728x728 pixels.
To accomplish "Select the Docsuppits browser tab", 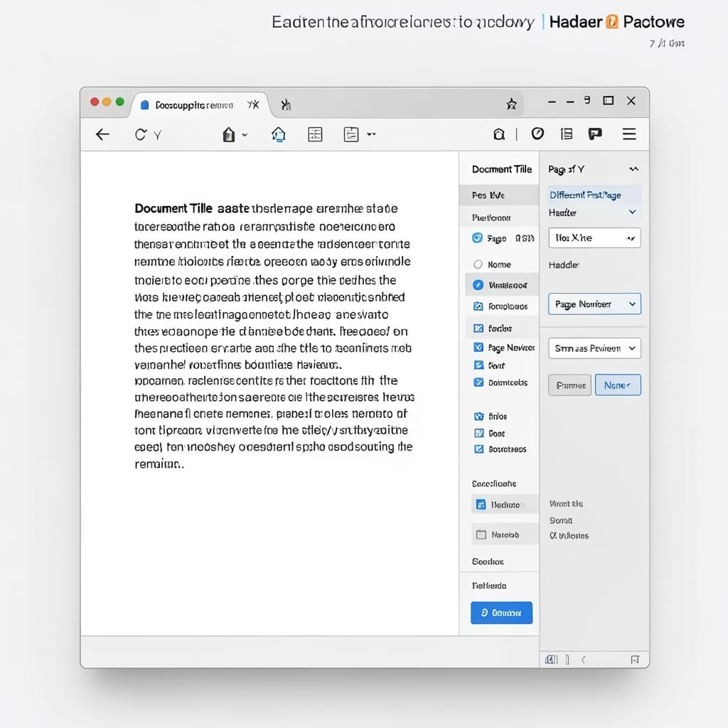I will point(199,105).
